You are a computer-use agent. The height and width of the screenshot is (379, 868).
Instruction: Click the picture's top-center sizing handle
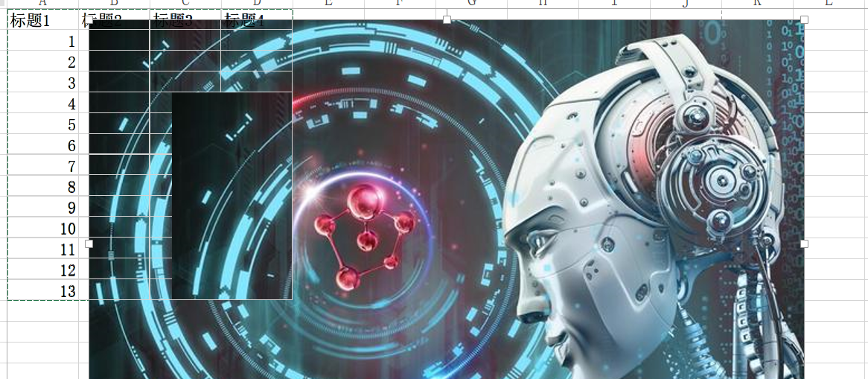447,20
